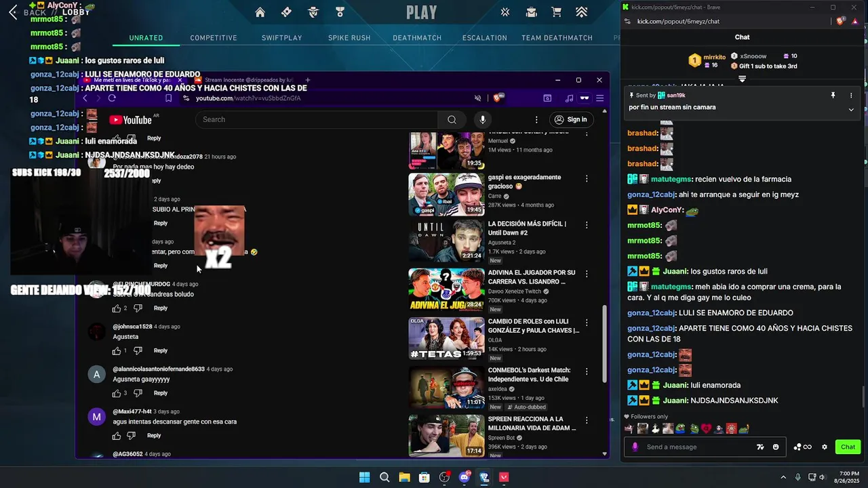Open Kick chat settings gear
Viewport: 868px width, 488px height.
click(x=825, y=447)
